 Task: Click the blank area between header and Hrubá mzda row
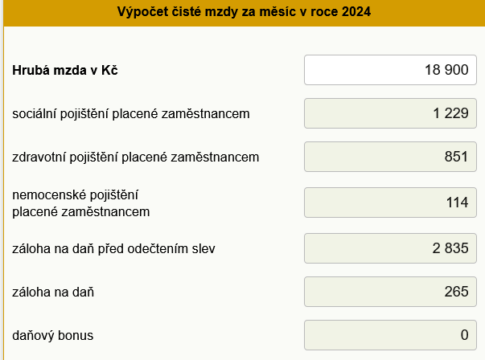click(x=244, y=41)
